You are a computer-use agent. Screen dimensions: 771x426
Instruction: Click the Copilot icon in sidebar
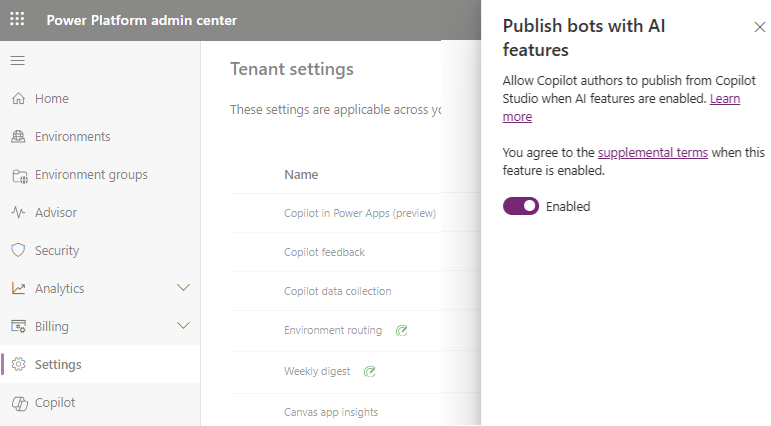[18, 403]
